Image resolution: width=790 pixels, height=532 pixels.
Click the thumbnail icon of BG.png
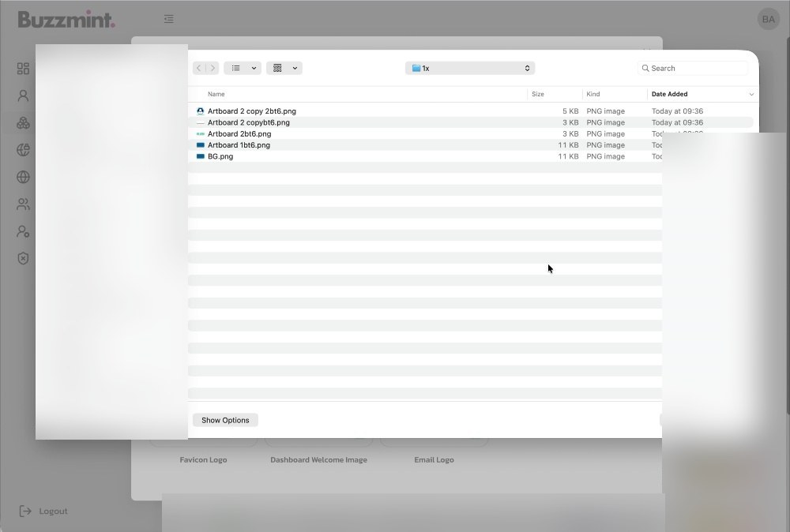[200, 156]
